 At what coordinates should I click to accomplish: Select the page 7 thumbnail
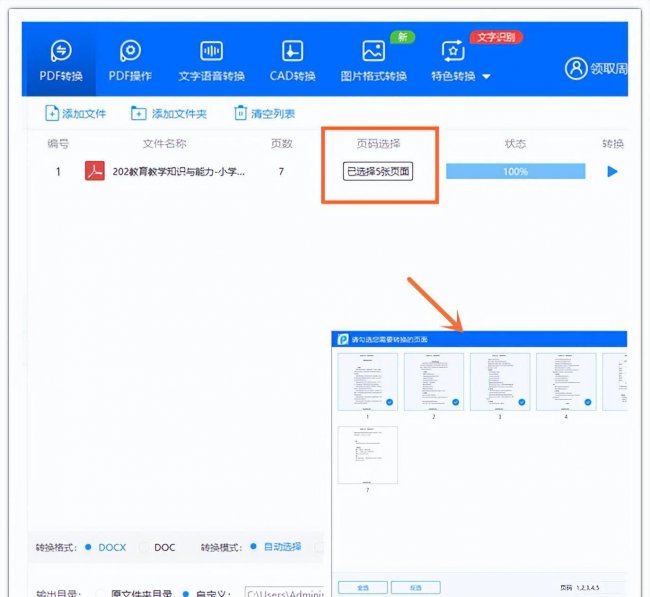pos(368,455)
